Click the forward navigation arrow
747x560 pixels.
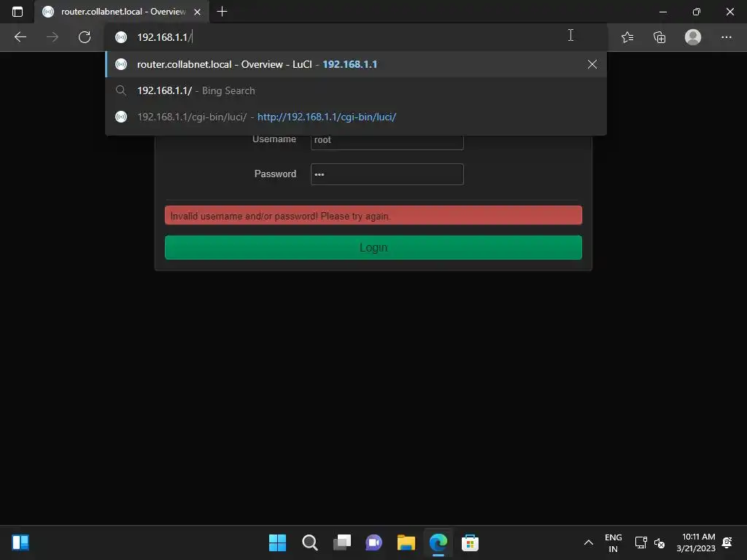(53, 37)
